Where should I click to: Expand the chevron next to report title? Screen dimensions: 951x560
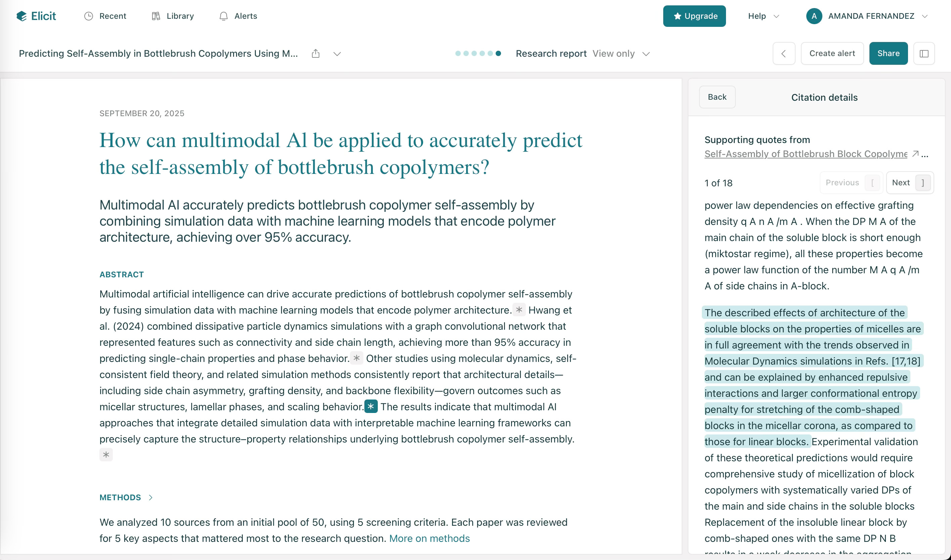337,54
